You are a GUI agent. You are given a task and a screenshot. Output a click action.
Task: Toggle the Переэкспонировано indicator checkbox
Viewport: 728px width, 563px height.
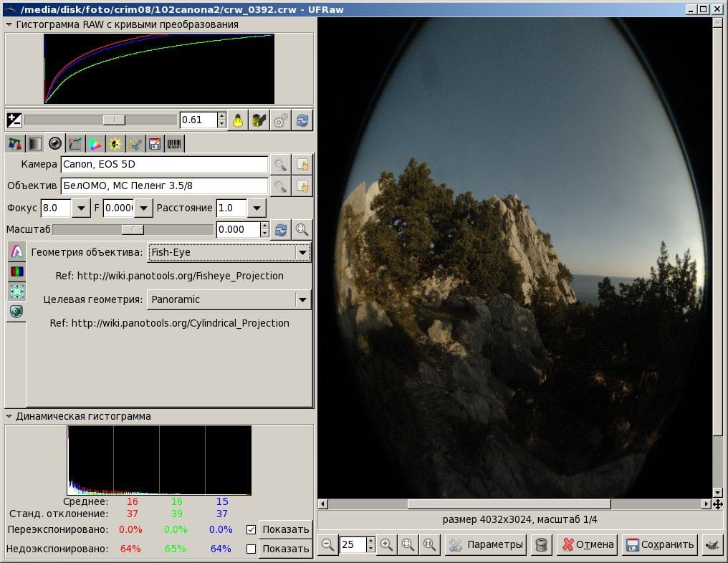[252, 529]
